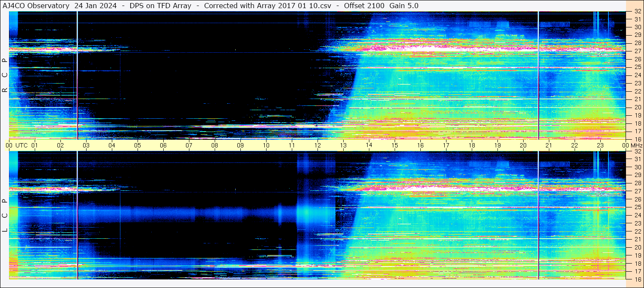Click the '05' hour tick label
Viewport: 644px width, 288px height.
(x=138, y=145)
